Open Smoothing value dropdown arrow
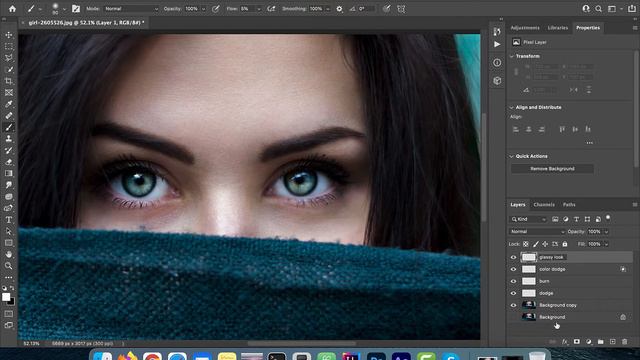Image resolution: width=640 pixels, height=360 pixels. pos(328,9)
